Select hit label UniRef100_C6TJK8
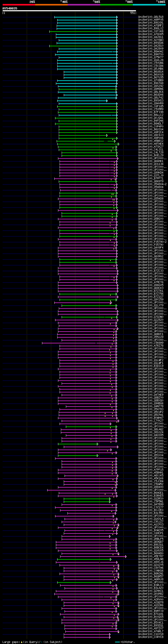 151,31
